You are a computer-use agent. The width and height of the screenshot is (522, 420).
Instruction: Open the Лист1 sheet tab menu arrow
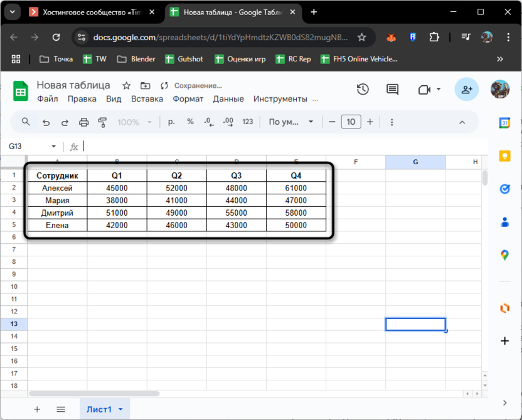[120, 409]
